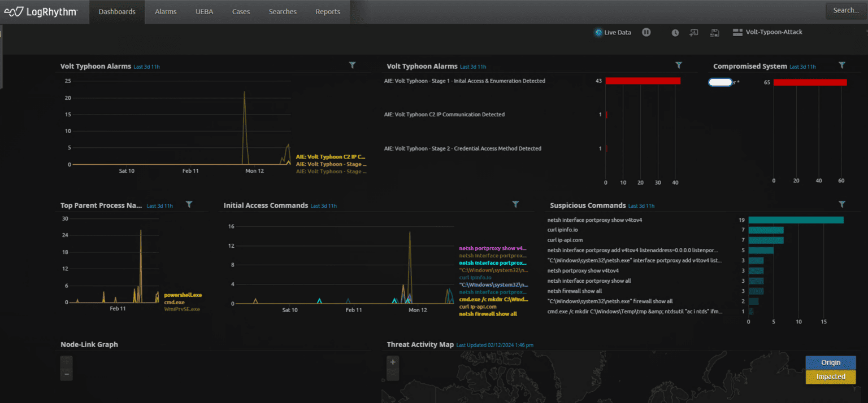This screenshot has width=868, height=403.
Task: Click the add widget icon in the toolbar
Action: pos(693,32)
